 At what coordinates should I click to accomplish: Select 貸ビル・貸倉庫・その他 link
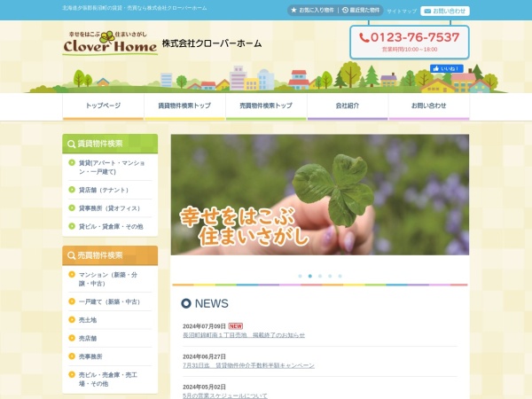coord(111,227)
